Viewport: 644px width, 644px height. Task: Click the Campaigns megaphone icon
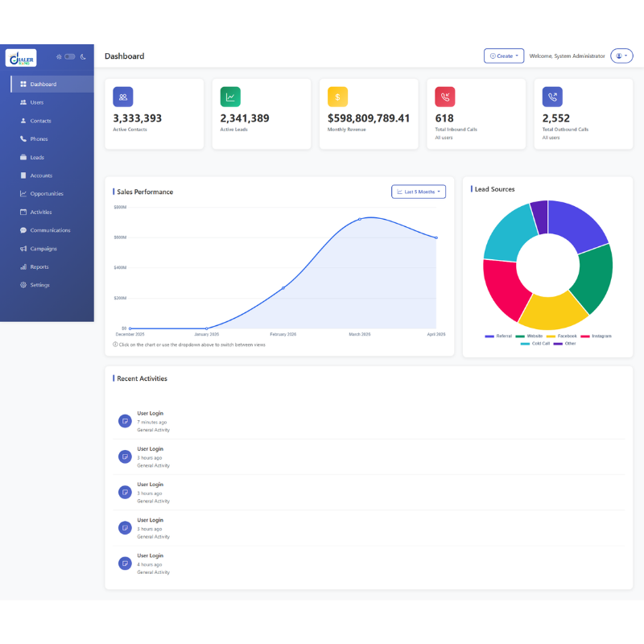[23, 249]
